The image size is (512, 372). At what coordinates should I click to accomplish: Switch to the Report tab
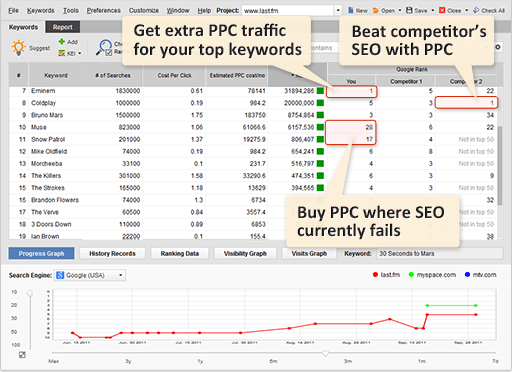(x=63, y=27)
